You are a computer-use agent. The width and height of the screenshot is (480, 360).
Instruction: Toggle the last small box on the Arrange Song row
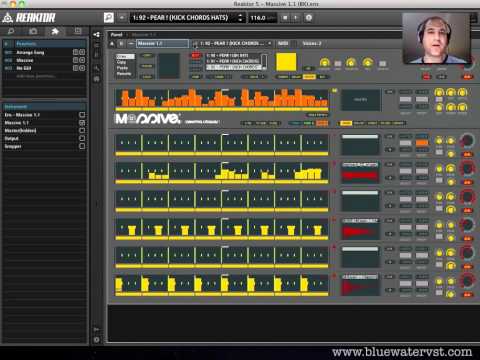pyautogui.click(x=82, y=52)
